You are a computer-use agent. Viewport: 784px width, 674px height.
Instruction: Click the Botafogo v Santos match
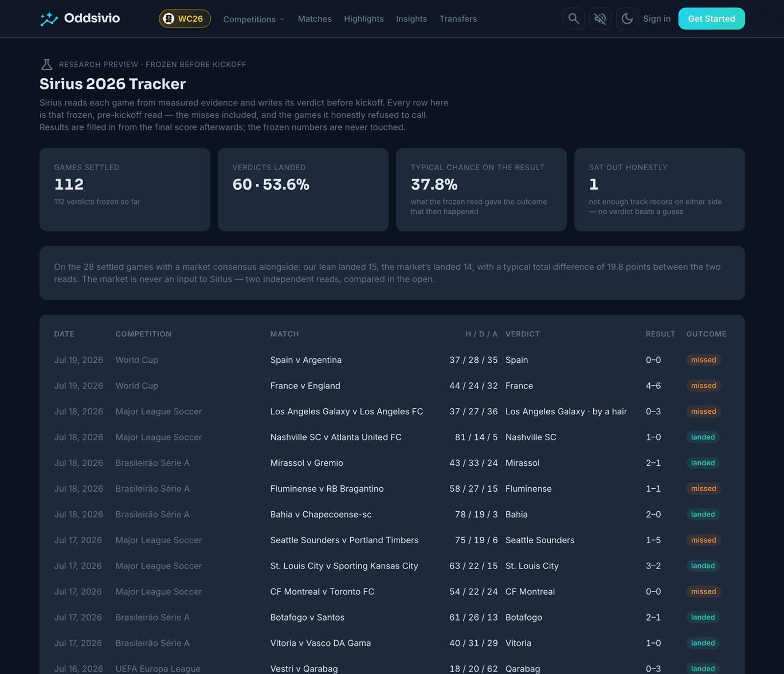(307, 617)
